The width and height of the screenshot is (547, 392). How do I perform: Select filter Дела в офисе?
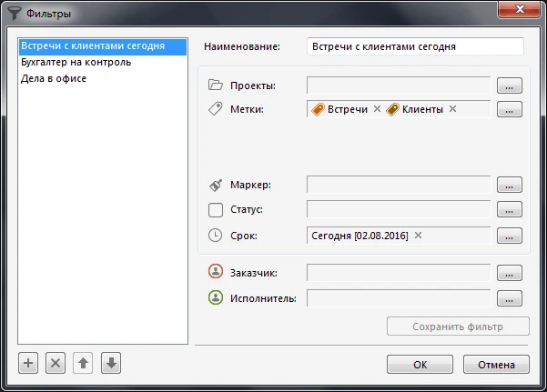point(54,78)
